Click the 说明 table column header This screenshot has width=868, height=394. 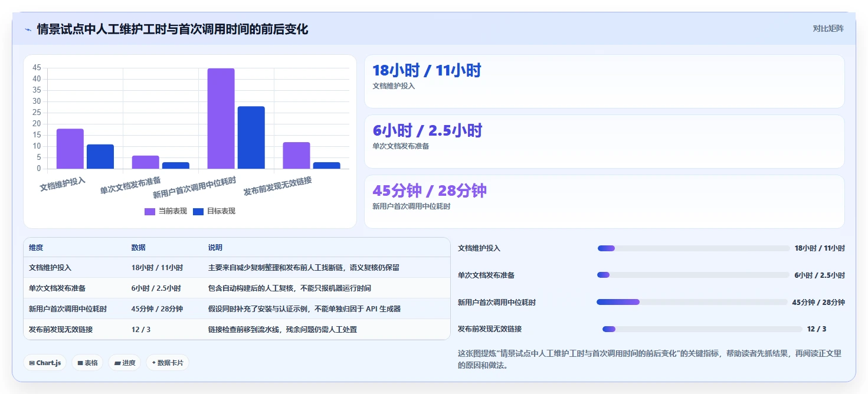pos(215,248)
